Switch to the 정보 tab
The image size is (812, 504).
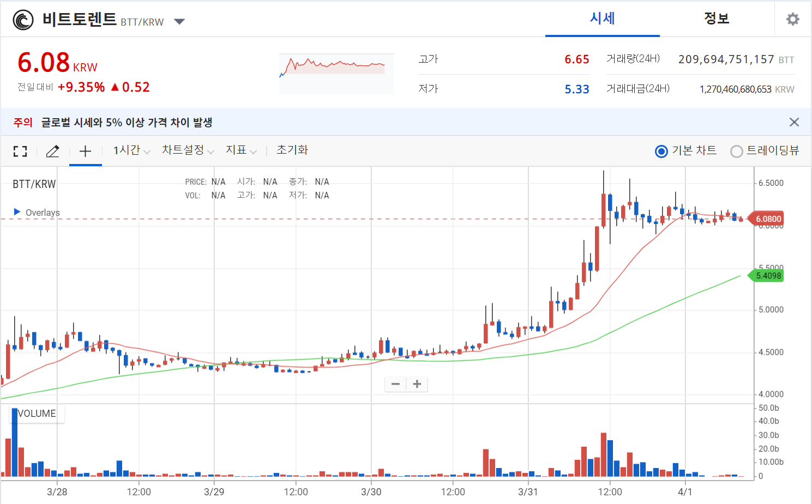pyautogui.click(x=717, y=19)
